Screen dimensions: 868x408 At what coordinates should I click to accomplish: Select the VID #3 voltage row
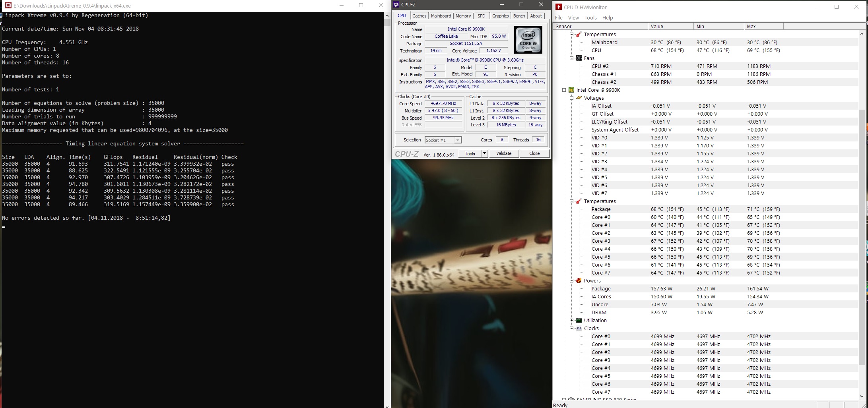point(706,162)
